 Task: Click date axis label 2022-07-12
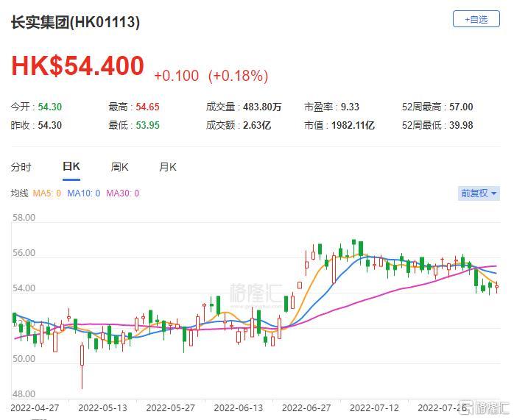coord(374,408)
